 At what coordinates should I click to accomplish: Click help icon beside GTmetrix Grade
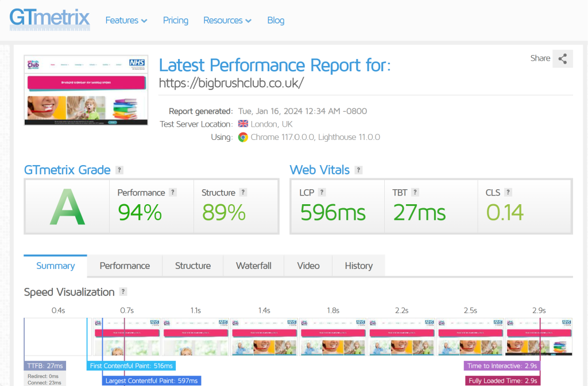[119, 170]
